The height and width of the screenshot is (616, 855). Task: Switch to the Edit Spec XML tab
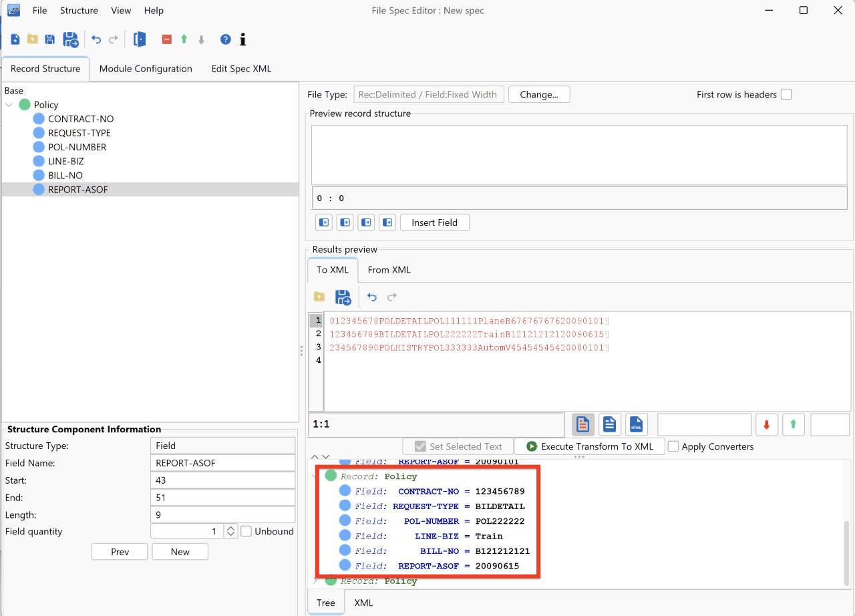tap(241, 69)
